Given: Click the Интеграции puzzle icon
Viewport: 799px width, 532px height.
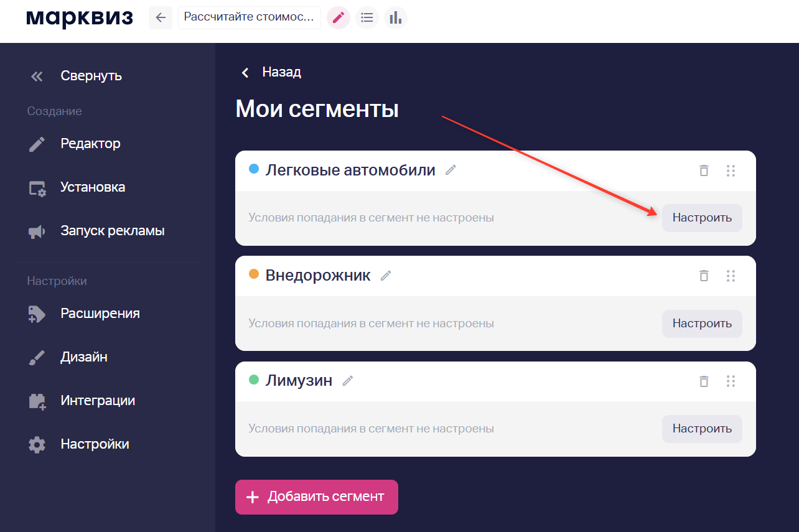Looking at the screenshot, I should pyautogui.click(x=37, y=401).
